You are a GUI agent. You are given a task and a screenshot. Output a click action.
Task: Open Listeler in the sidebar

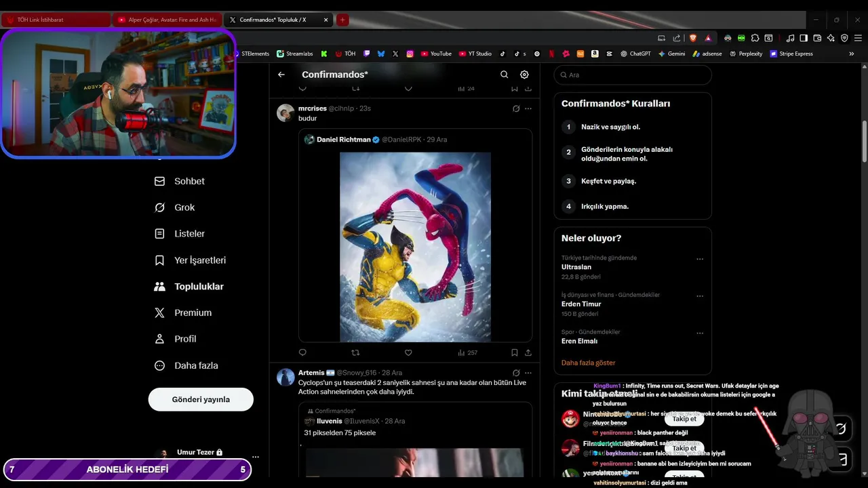click(180, 234)
